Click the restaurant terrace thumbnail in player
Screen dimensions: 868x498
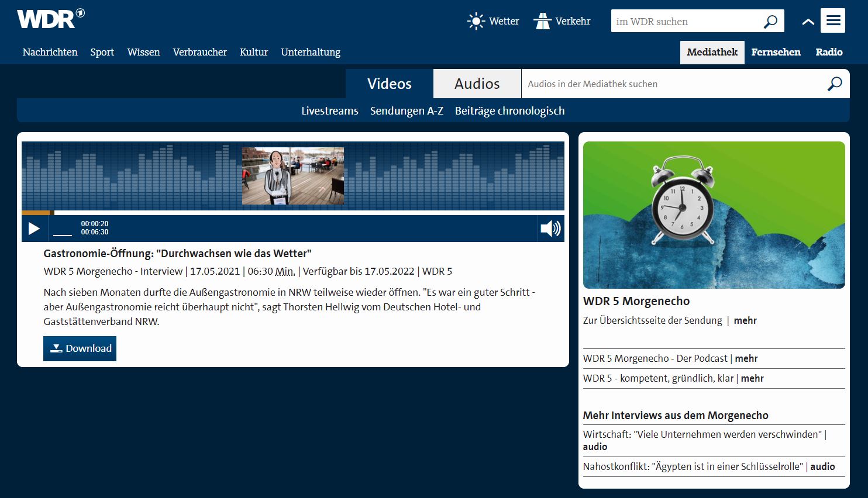pyautogui.click(x=293, y=176)
